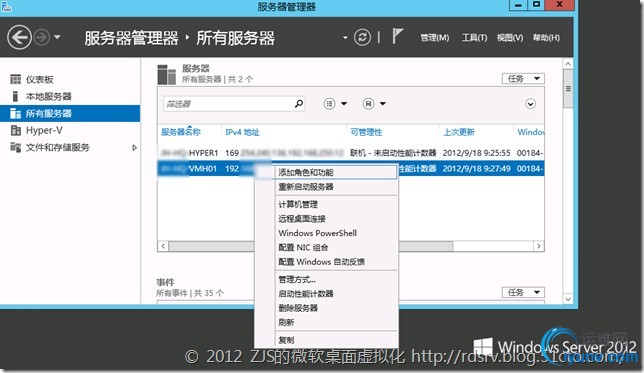644x373 pixels.
Task: Click the refresh icon in header
Action: pyautogui.click(x=362, y=38)
